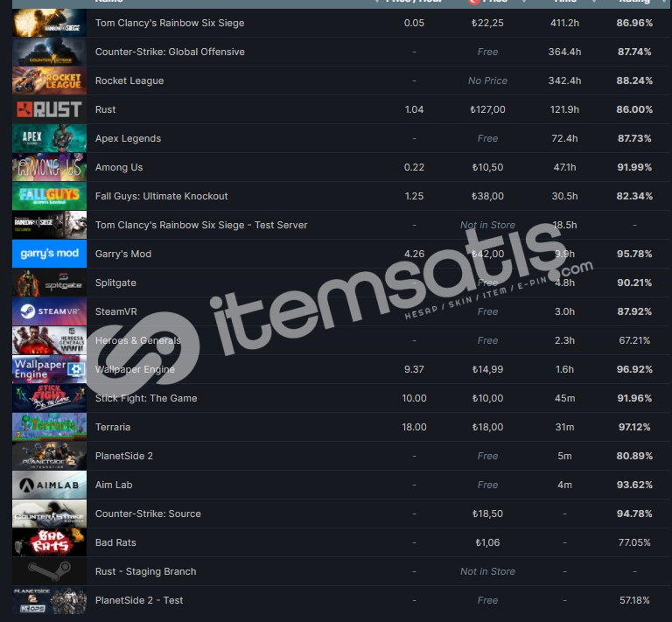Click the Apex Legends thumbnail
Screen dimensions: 672x622
[49, 138]
